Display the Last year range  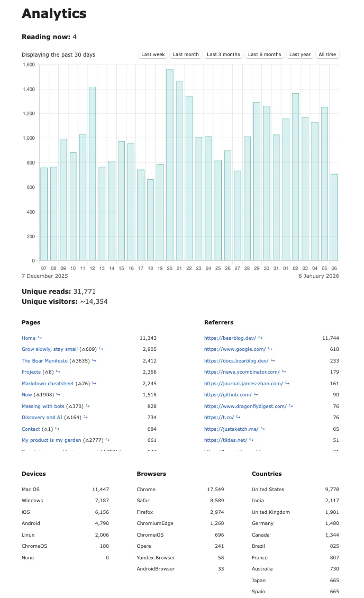click(299, 55)
